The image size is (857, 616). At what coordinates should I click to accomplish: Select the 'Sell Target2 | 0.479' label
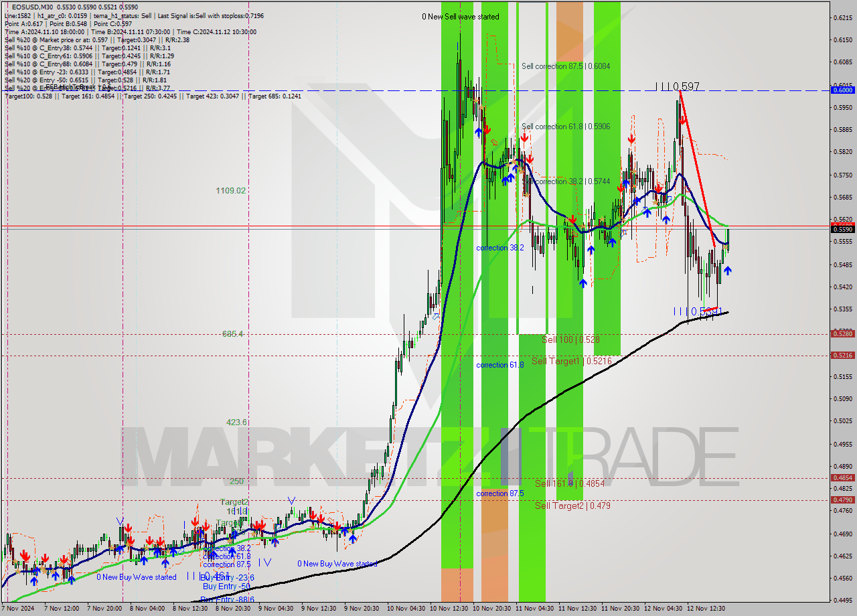click(572, 506)
